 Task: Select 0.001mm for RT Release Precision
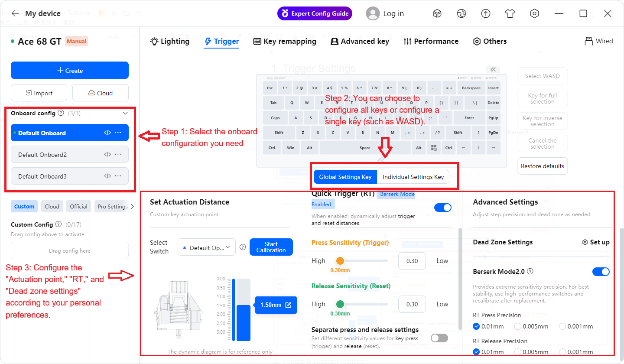pyautogui.click(x=562, y=352)
